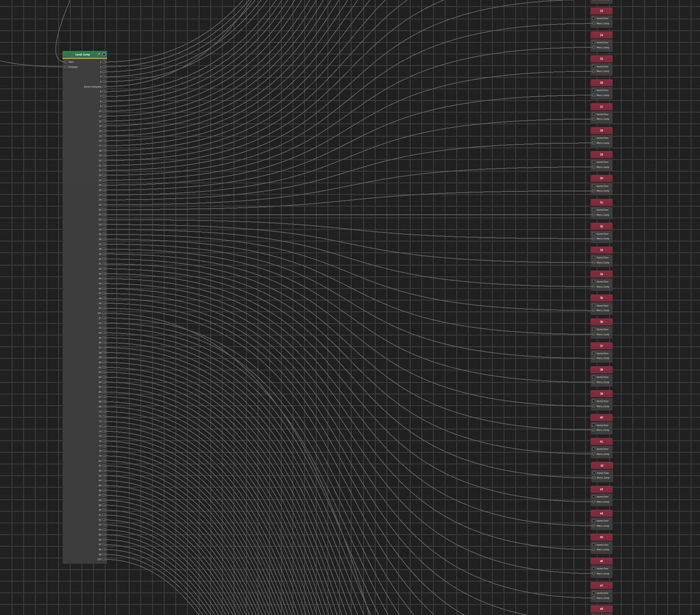Select the red header of node 25
This screenshot has height=615, width=700.
tap(601, 58)
